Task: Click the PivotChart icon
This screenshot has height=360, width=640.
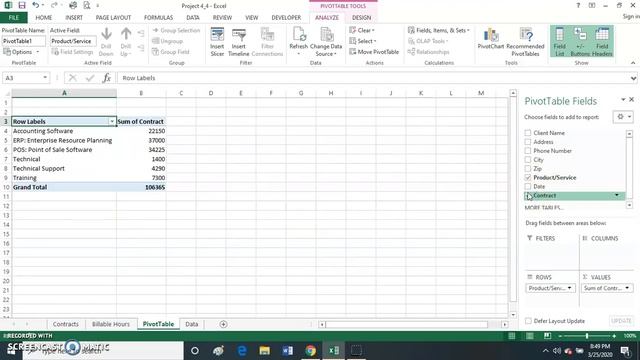Action: tap(491, 39)
